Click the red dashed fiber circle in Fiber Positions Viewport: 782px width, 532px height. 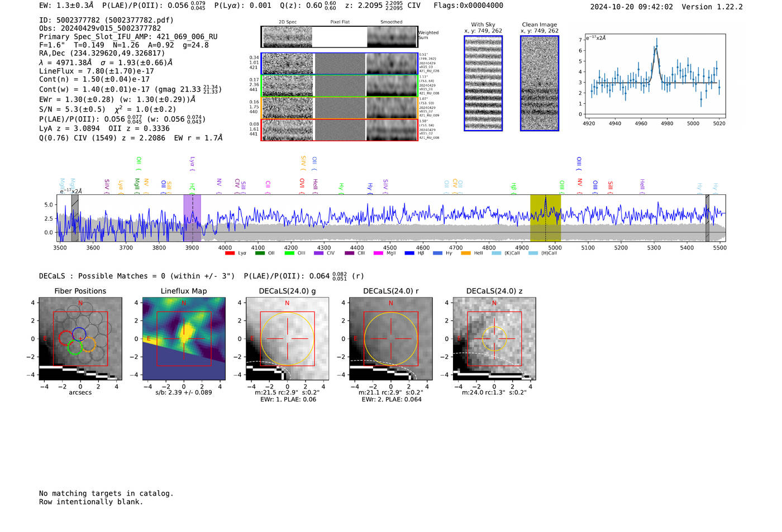point(66,338)
